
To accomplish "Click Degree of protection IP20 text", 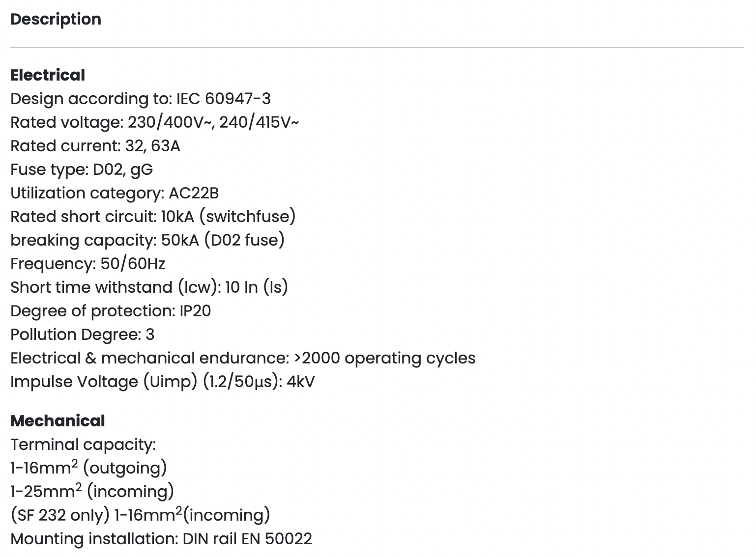I will point(111,311).
